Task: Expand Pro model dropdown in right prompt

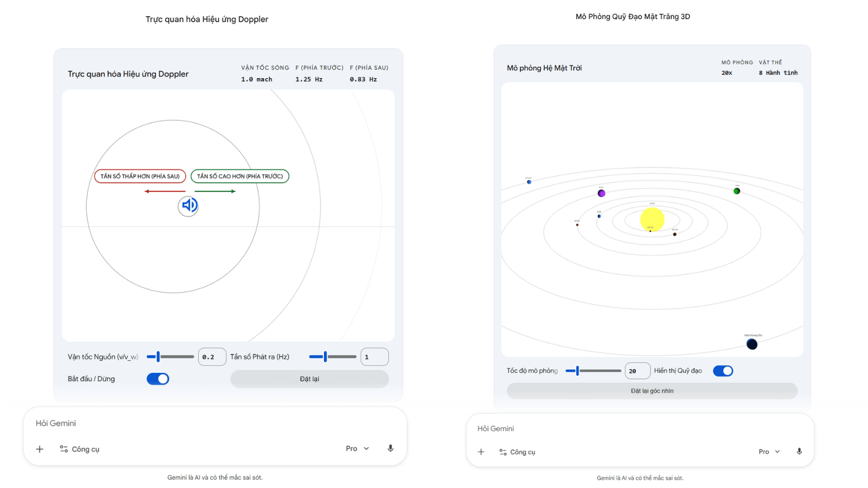Action: [x=769, y=452]
